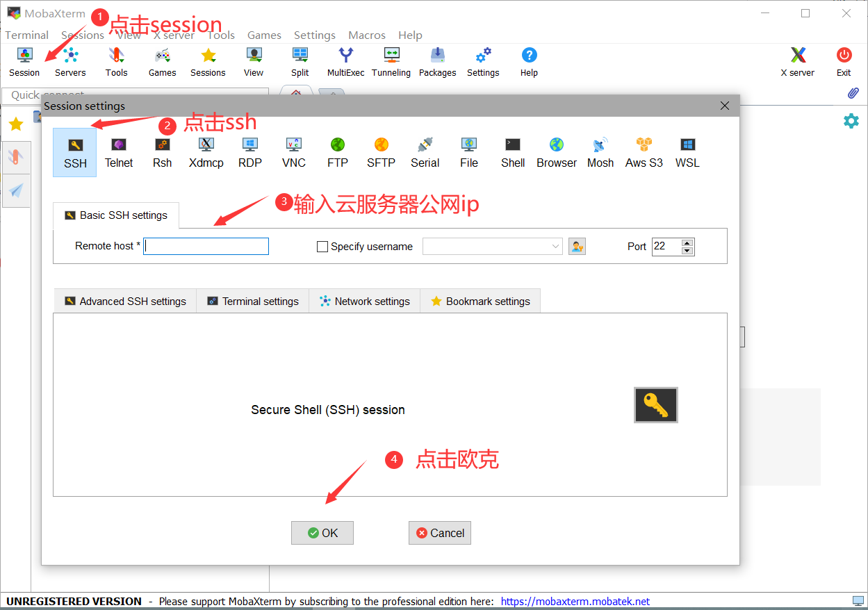The height and width of the screenshot is (610, 868).
Task: Open the Advanced SSH settings tab
Action: point(125,302)
